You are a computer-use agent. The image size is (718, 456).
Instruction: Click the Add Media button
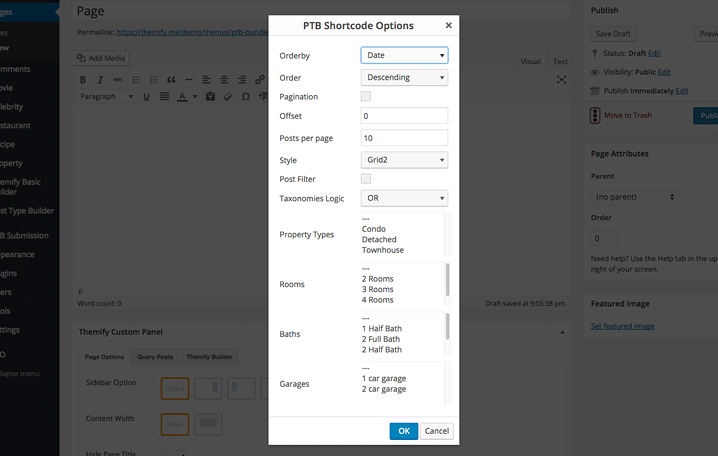click(x=101, y=58)
